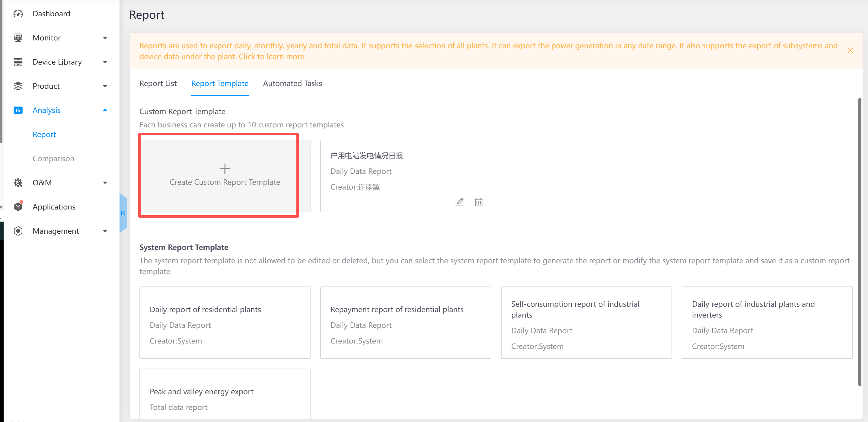This screenshot has width=868, height=422.
Task: Switch to the Report List tab
Action: point(158,83)
